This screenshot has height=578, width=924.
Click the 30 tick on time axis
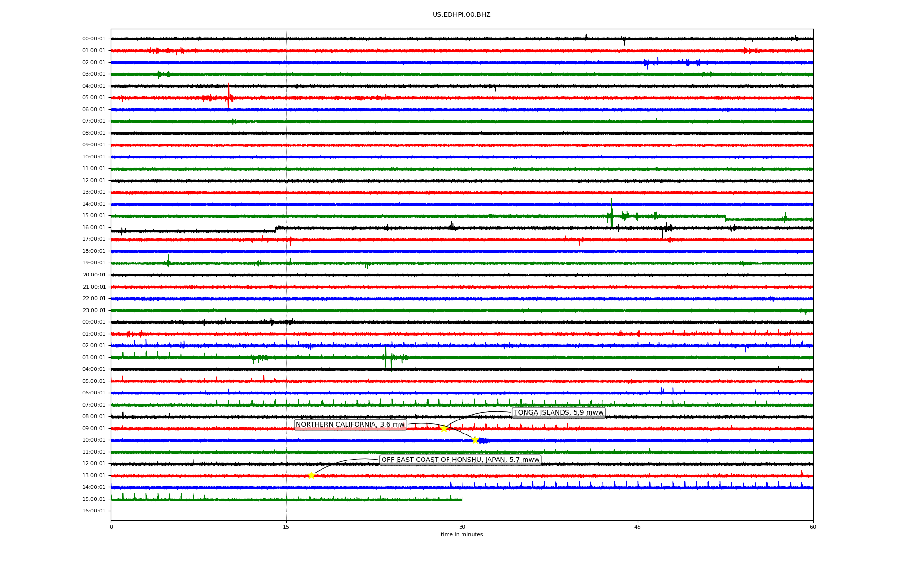462,527
